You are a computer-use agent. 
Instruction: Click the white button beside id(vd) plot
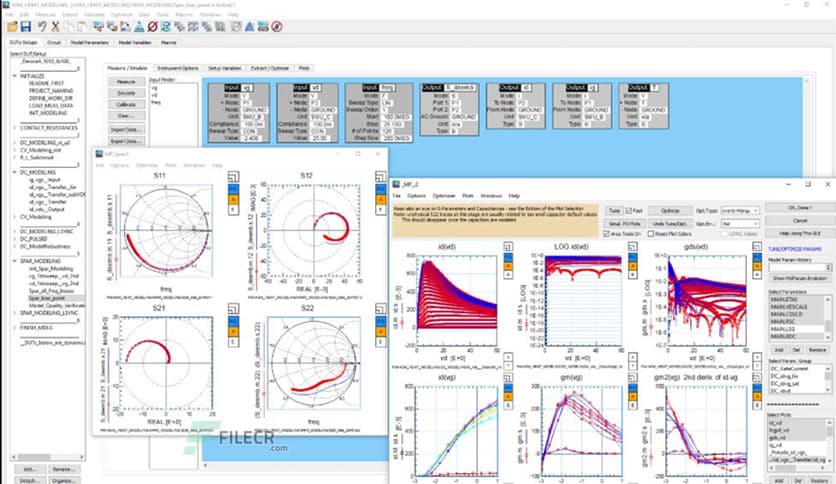[x=508, y=275]
